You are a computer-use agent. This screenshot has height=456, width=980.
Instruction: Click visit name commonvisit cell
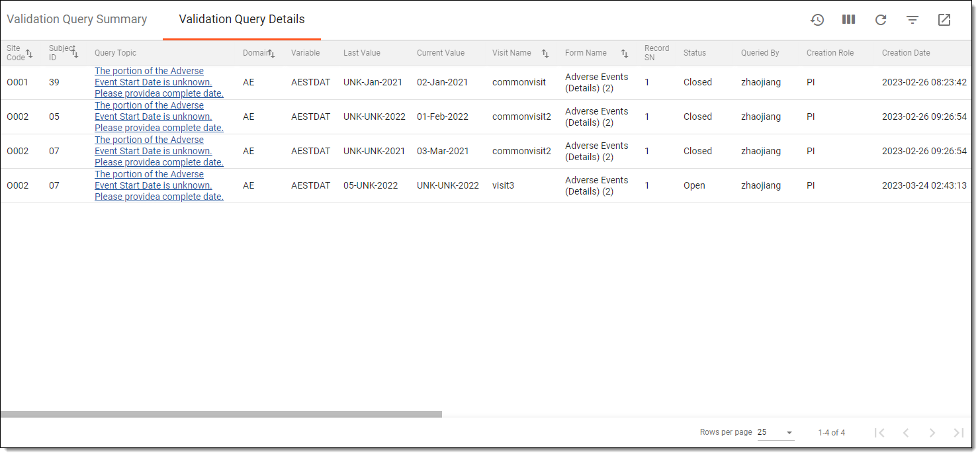point(519,82)
